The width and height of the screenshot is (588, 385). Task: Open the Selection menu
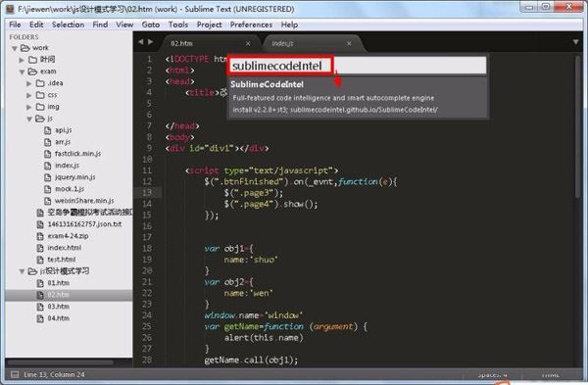tap(68, 24)
